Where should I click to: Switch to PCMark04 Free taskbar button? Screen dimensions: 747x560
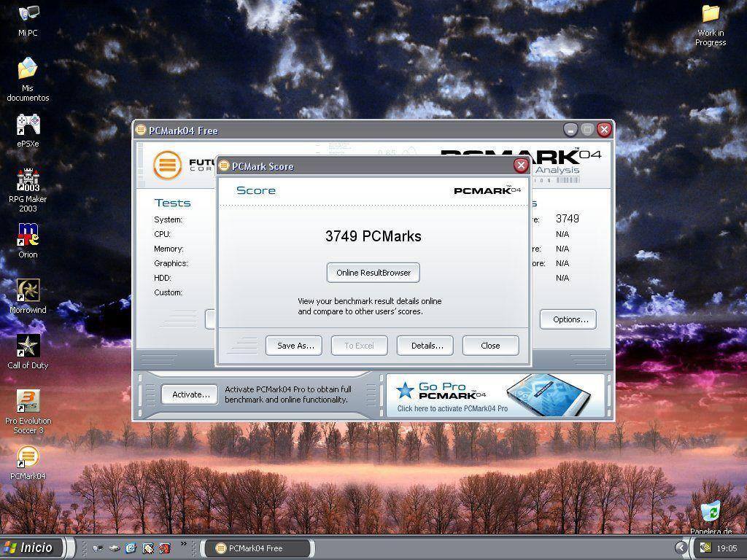tap(258, 548)
